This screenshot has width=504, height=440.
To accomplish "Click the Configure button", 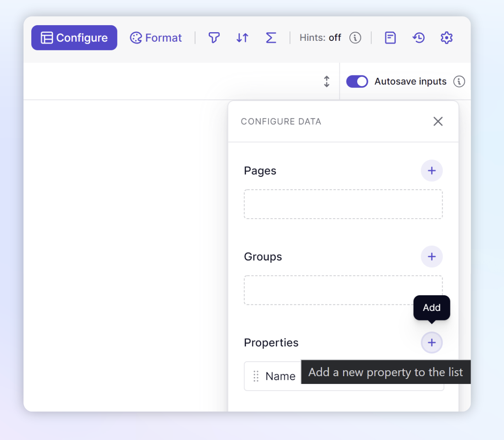I will click(74, 38).
